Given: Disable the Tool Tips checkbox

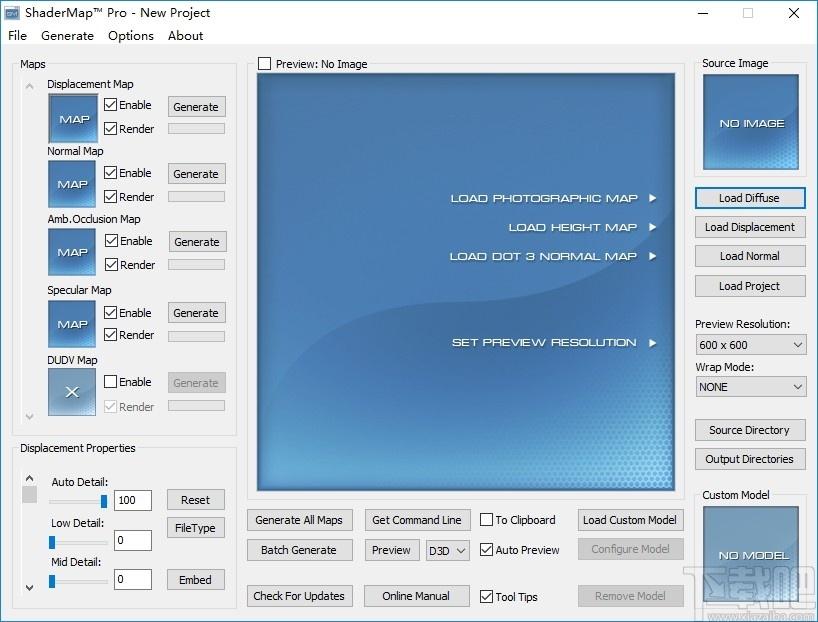Looking at the screenshot, I should pos(486,596).
